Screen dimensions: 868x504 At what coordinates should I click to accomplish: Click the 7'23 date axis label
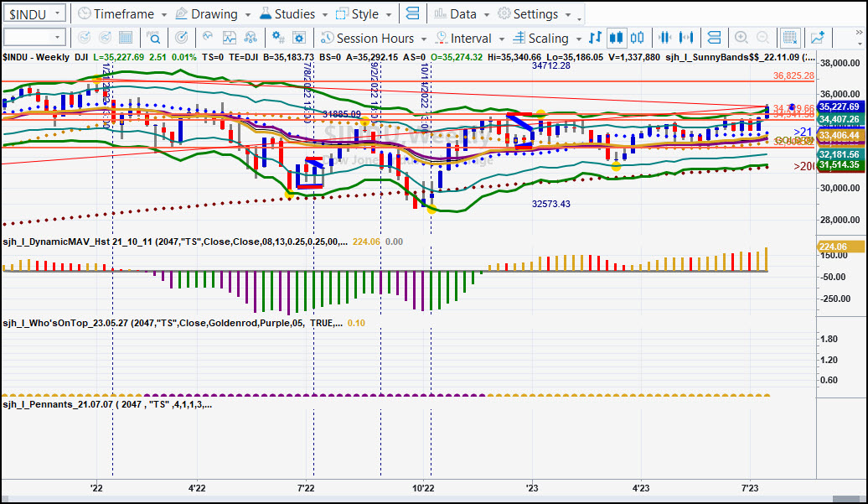[x=750, y=488]
